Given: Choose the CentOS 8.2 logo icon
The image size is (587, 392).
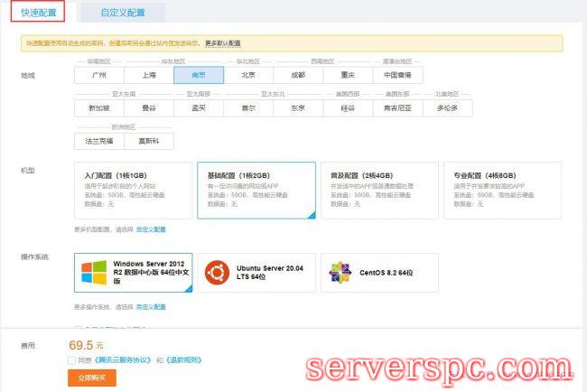Looking at the screenshot, I should [x=340, y=273].
